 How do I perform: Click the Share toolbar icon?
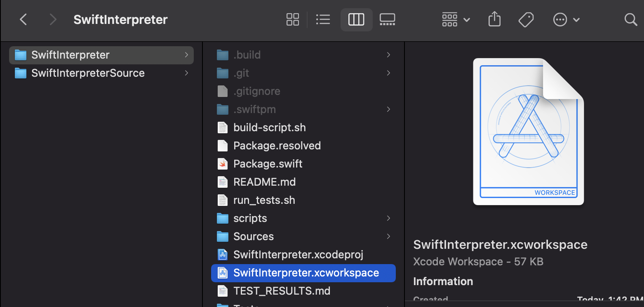click(494, 19)
